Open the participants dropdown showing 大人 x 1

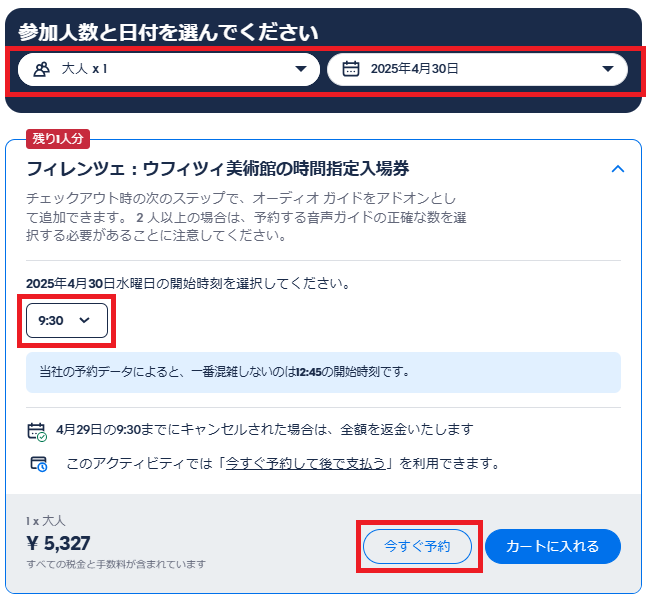click(x=169, y=69)
